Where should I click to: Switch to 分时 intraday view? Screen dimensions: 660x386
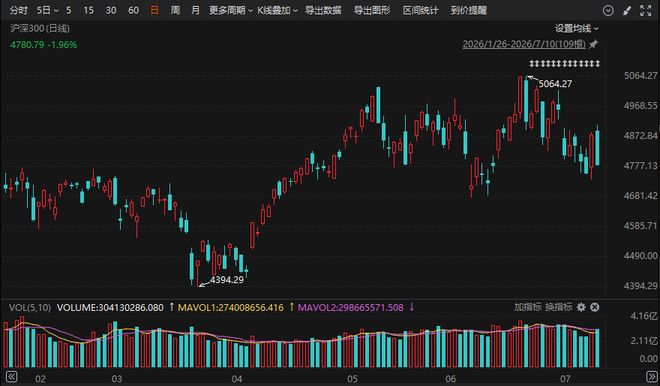click(18, 11)
